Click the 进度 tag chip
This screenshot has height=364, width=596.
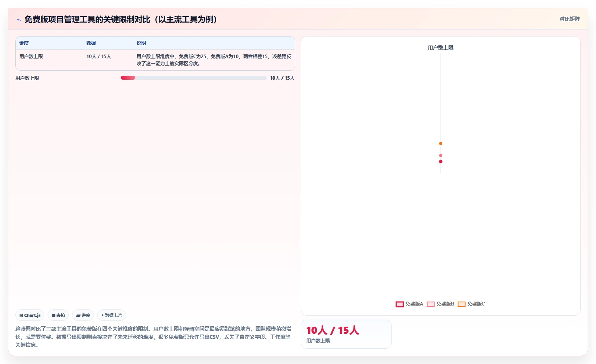tap(83, 315)
